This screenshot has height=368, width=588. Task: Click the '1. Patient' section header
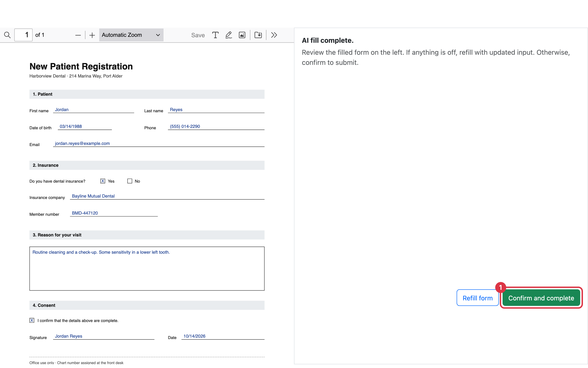coord(147,94)
